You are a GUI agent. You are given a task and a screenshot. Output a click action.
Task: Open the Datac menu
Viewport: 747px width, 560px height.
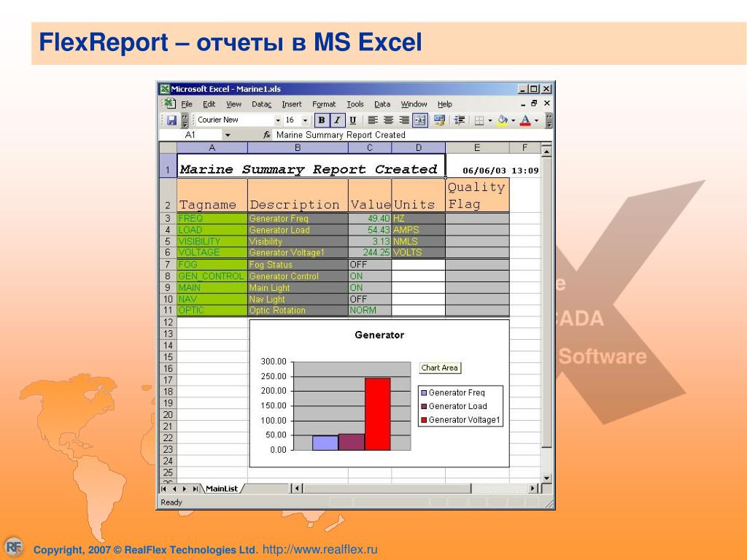[x=261, y=104]
